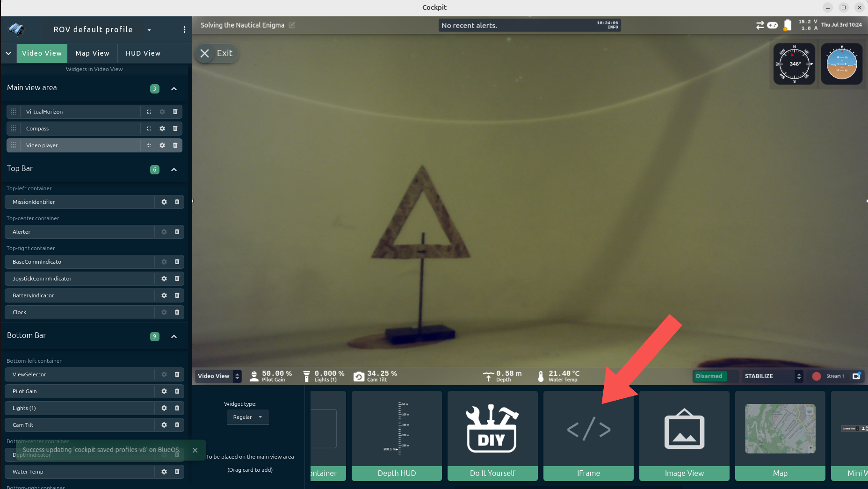868x489 pixels.
Task: Toggle the Disarmed arm switch
Action: (716, 376)
